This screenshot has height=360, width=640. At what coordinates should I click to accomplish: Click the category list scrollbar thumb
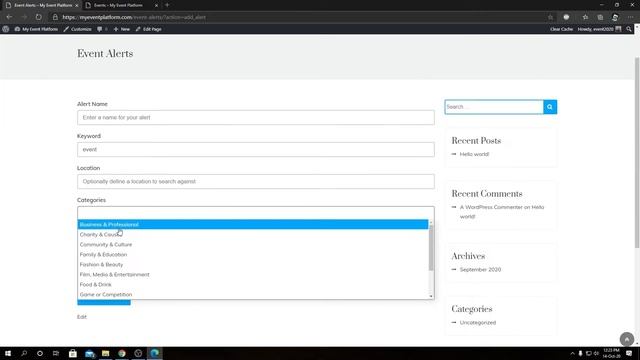[431, 248]
